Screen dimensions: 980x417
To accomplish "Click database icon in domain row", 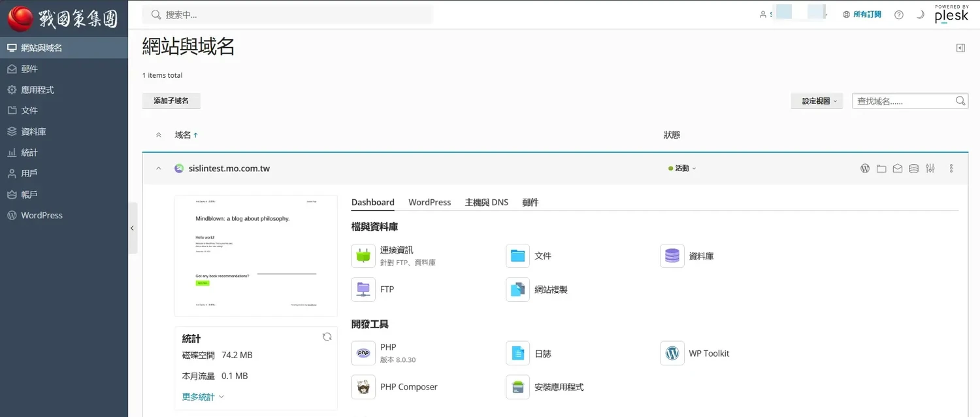I will pos(913,168).
